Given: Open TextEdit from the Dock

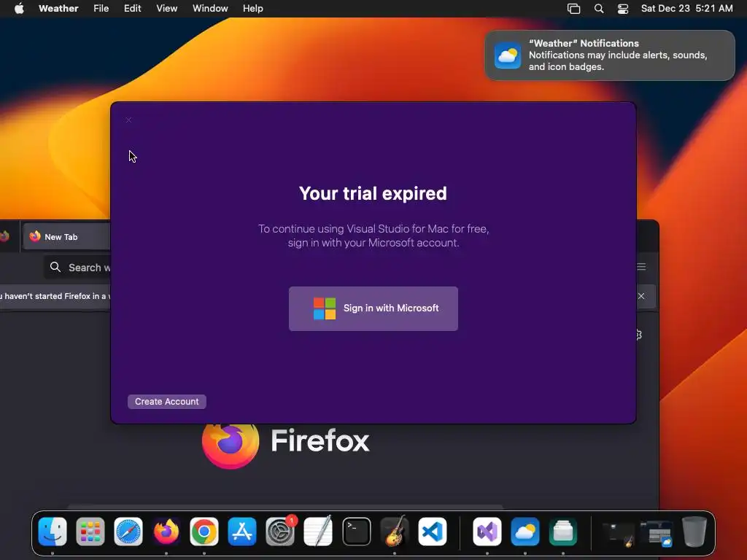Looking at the screenshot, I should click(318, 532).
